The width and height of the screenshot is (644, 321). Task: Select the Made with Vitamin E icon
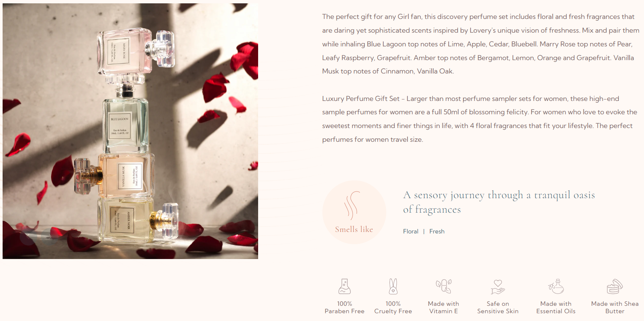click(443, 286)
